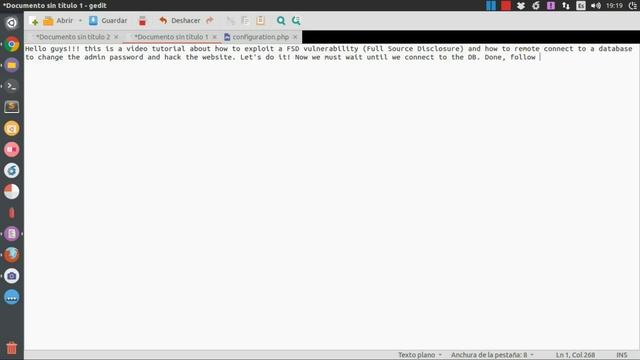Click the cut scissors icon

(x=231, y=20)
